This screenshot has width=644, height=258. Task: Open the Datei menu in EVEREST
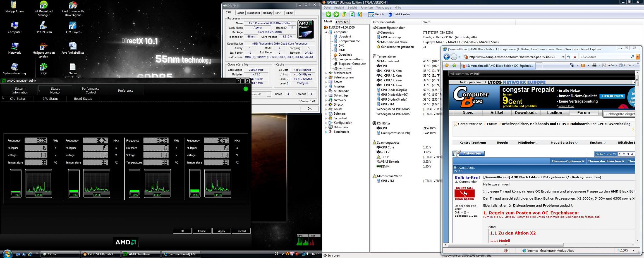click(327, 8)
